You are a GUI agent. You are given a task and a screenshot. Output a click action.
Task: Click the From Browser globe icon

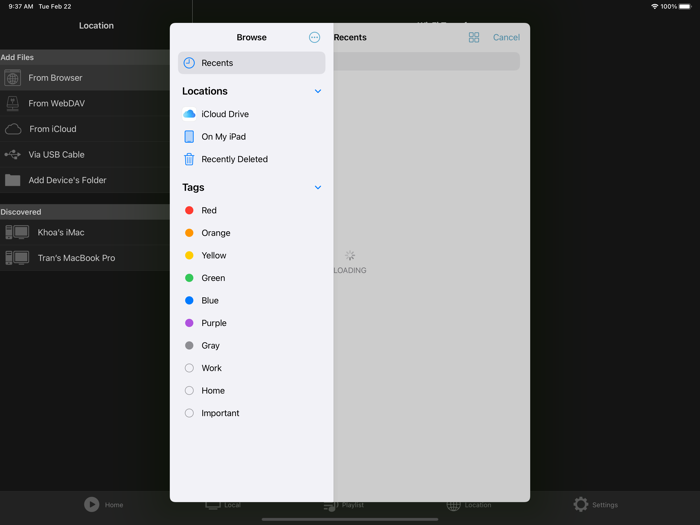tap(12, 78)
